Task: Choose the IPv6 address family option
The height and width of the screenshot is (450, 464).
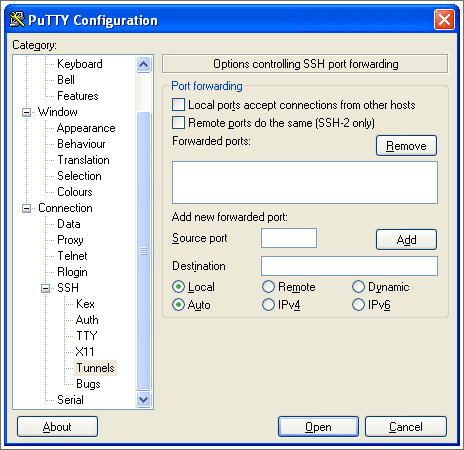Action: pos(358,305)
